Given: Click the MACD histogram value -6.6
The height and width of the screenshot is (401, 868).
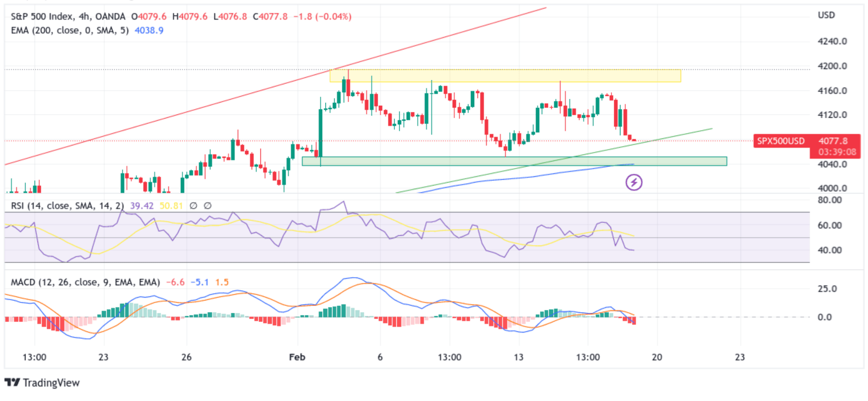Looking at the screenshot, I should pos(175,282).
